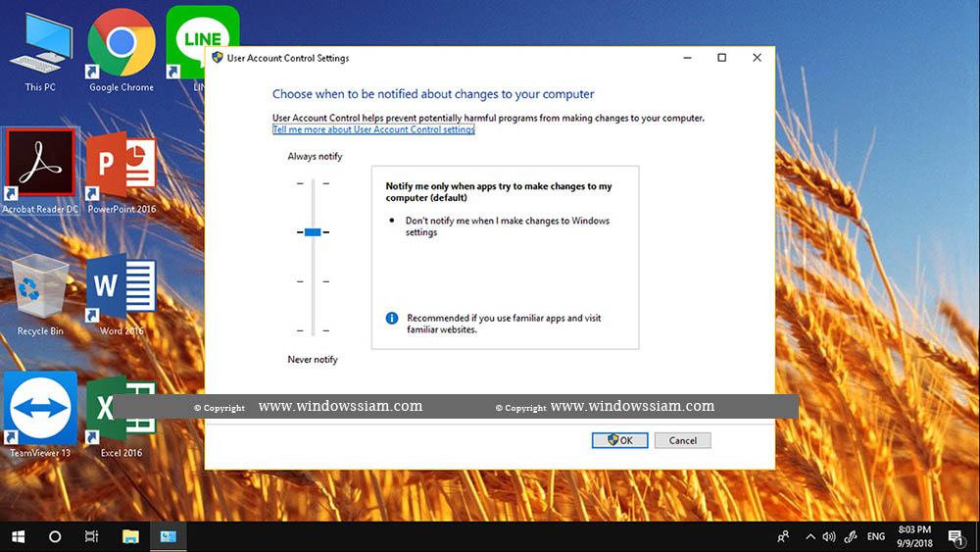Open the Recycle Bin

coord(40,289)
